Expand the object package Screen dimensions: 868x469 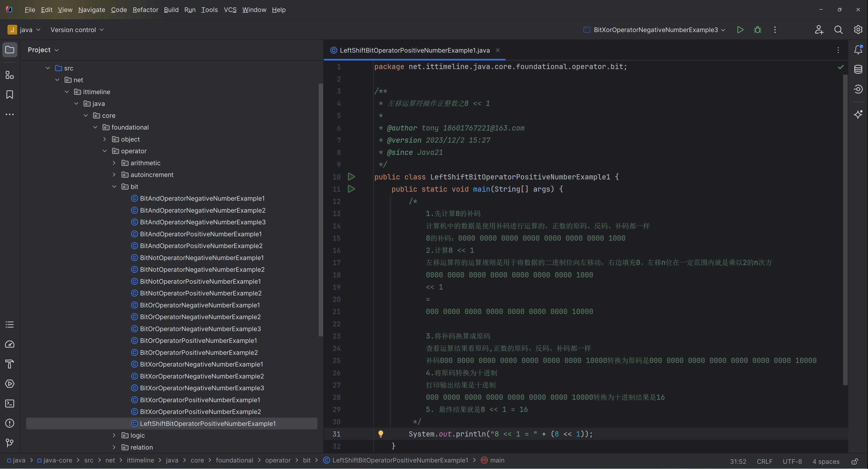pyautogui.click(x=105, y=139)
